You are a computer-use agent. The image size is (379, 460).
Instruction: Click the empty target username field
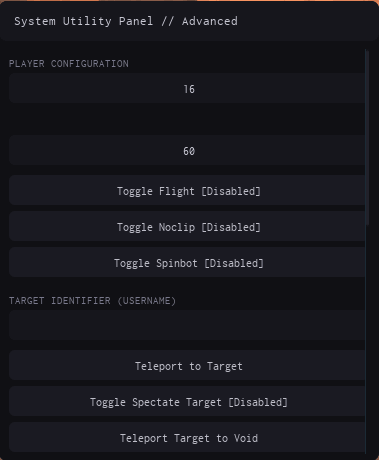point(187,325)
